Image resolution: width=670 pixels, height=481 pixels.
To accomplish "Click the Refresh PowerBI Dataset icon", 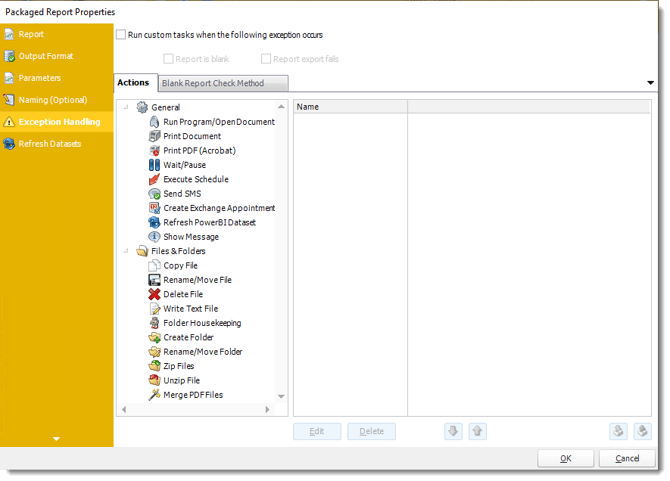I will tap(154, 223).
